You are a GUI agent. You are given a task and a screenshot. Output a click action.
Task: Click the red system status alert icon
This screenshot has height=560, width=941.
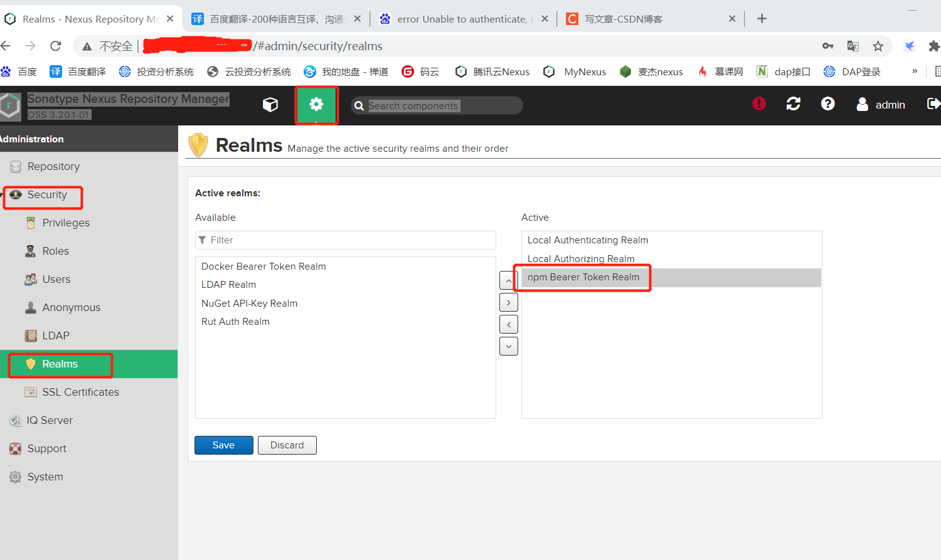pyautogui.click(x=759, y=103)
